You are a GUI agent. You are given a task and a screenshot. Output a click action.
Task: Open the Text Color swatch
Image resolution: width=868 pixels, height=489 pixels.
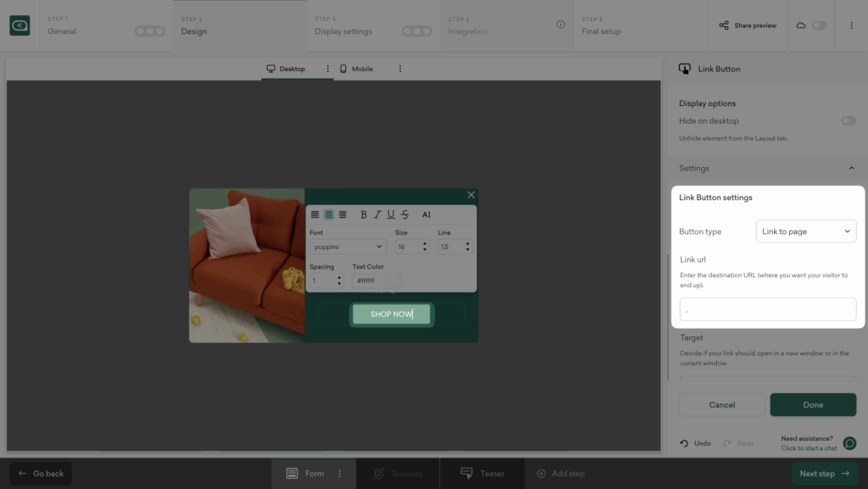coord(394,281)
